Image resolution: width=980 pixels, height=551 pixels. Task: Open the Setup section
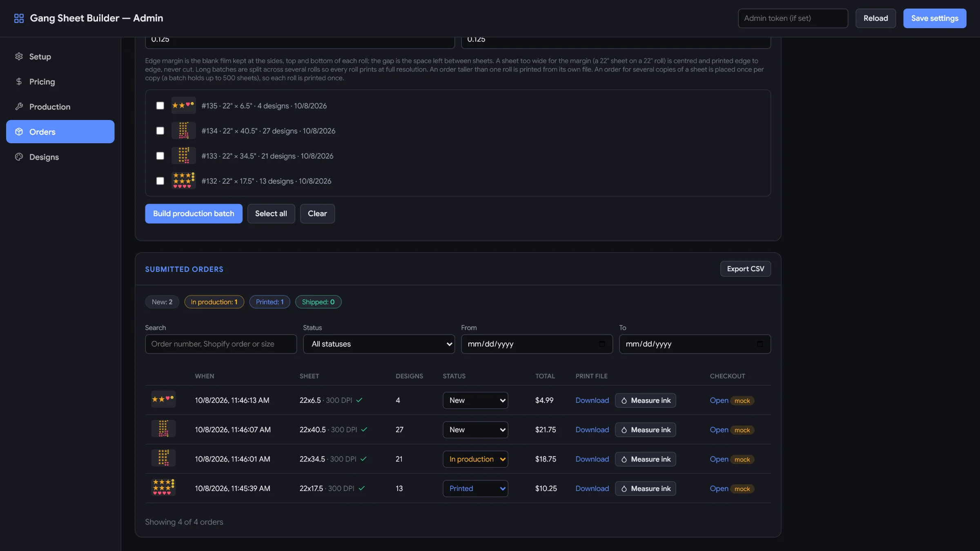click(60, 56)
